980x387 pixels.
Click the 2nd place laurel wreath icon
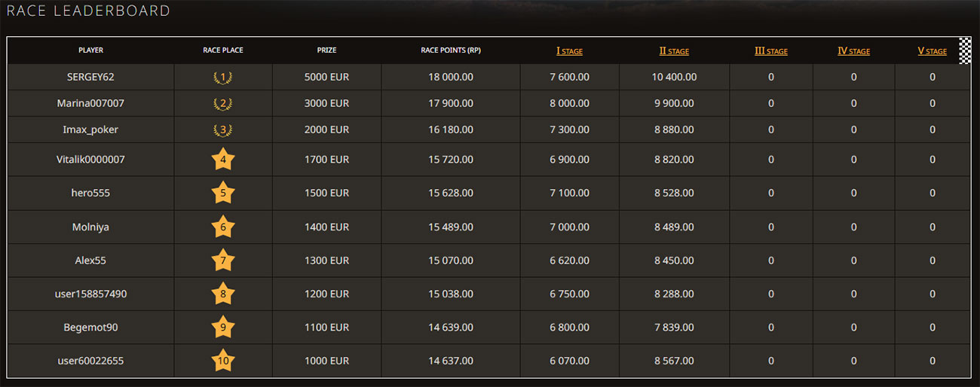point(223,103)
